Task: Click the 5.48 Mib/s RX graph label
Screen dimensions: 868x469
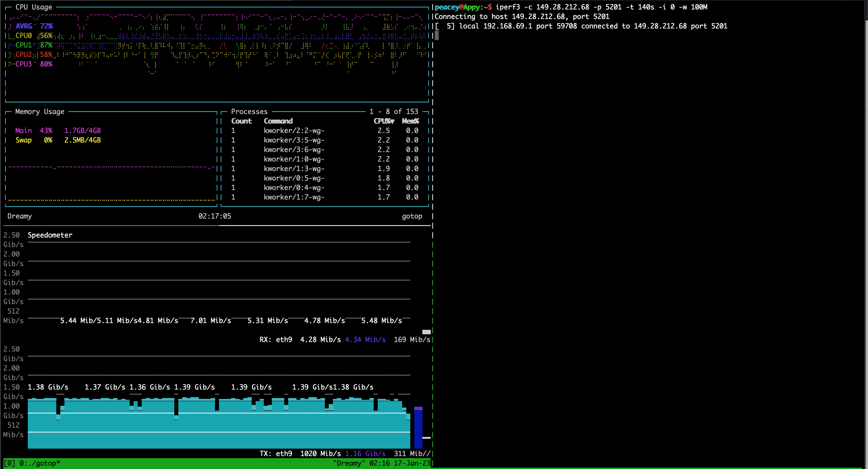Action: [x=381, y=321]
